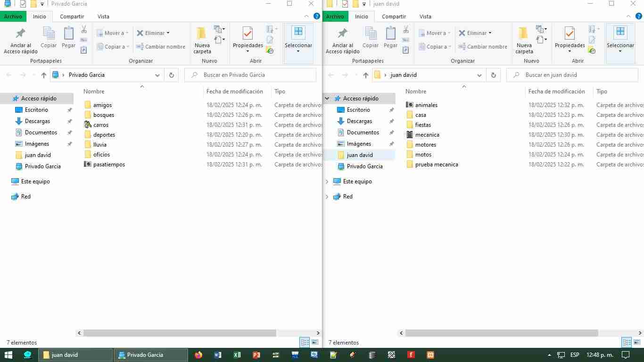Switch to Vista tab in juan david window
The height and width of the screenshot is (362, 644).
(x=425, y=16)
